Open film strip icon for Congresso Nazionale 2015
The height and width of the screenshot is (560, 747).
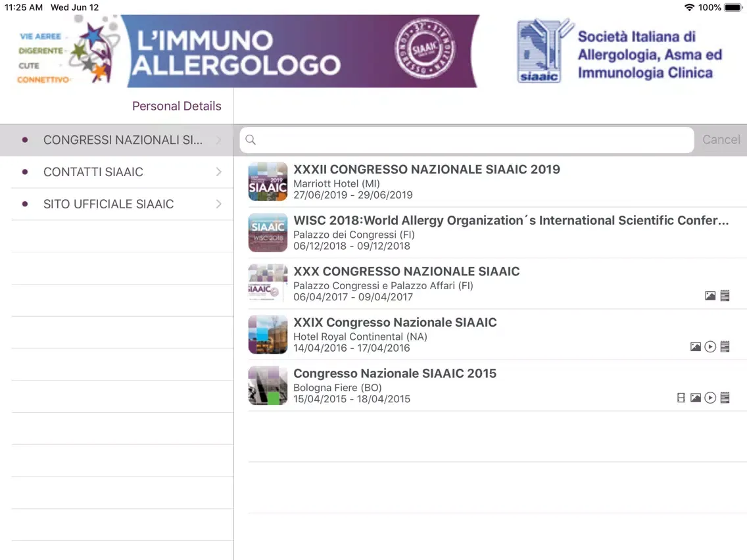(681, 398)
